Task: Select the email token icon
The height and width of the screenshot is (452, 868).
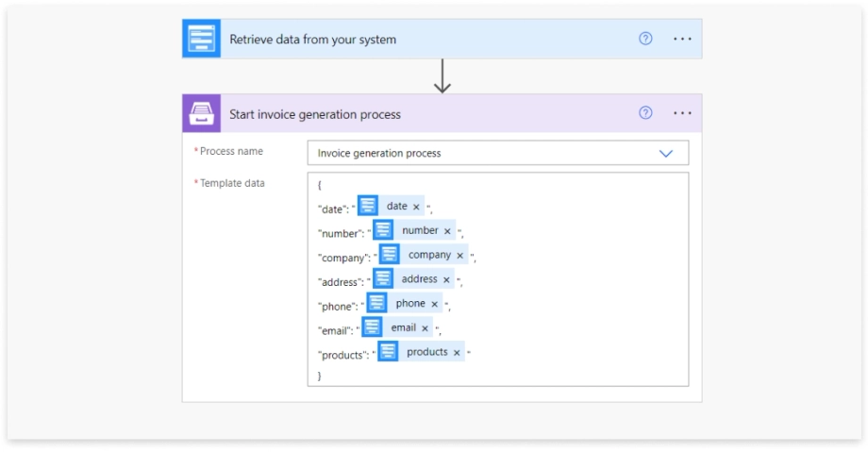Action: click(372, 327)
